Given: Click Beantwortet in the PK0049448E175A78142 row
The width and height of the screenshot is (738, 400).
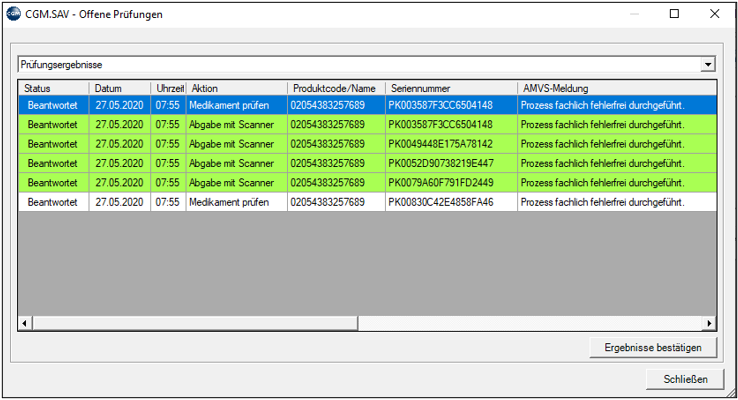Looking at the screenshot, I should coord(52,144).
